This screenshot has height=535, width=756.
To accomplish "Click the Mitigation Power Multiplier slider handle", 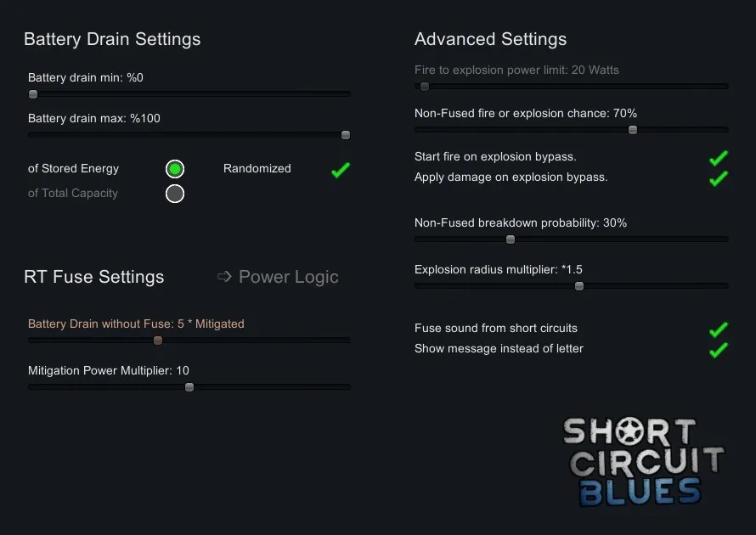I will click(x=189, y=387).
